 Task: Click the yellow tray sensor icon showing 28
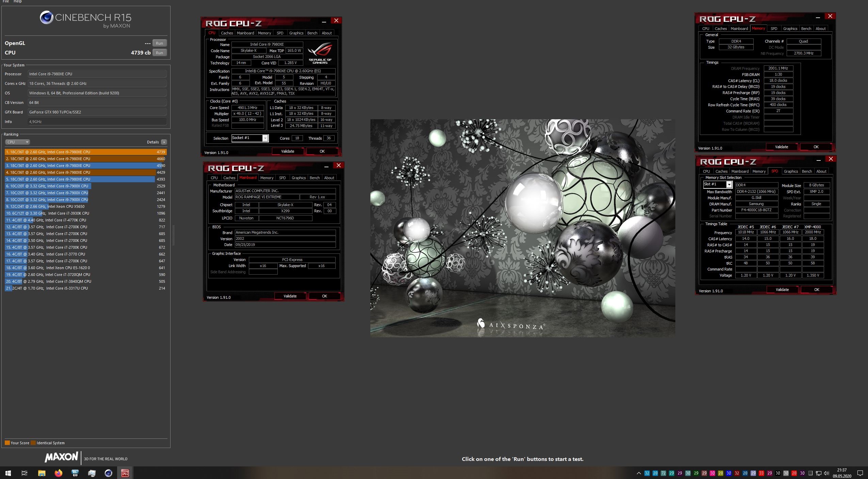pos(721,473)
